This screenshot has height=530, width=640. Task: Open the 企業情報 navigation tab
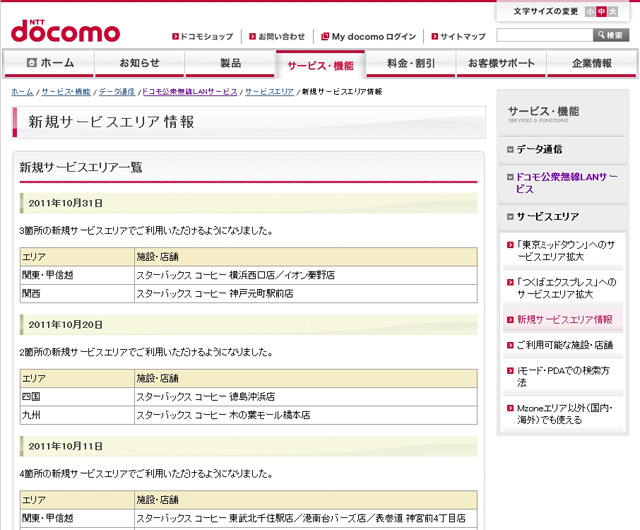[x=592, y=63]
